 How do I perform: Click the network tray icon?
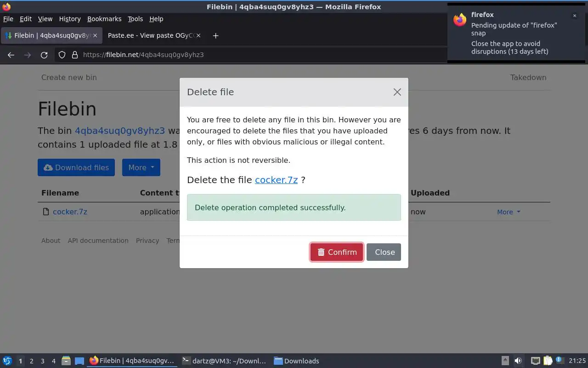(535, 361)
